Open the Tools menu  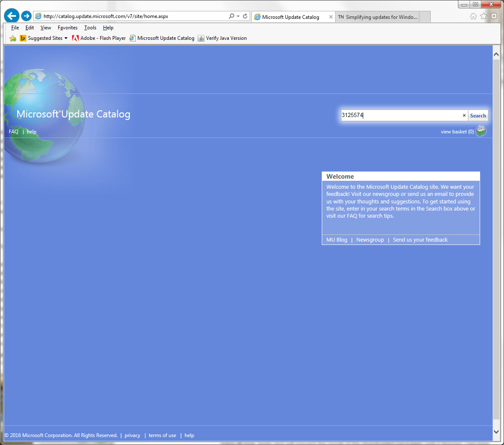90,28
